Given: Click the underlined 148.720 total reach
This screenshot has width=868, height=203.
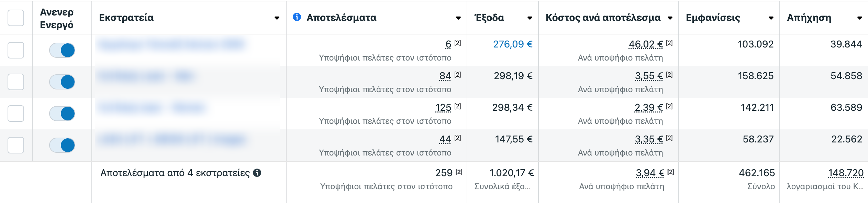Looking at the screenshot, I should [x=846, y=173].
